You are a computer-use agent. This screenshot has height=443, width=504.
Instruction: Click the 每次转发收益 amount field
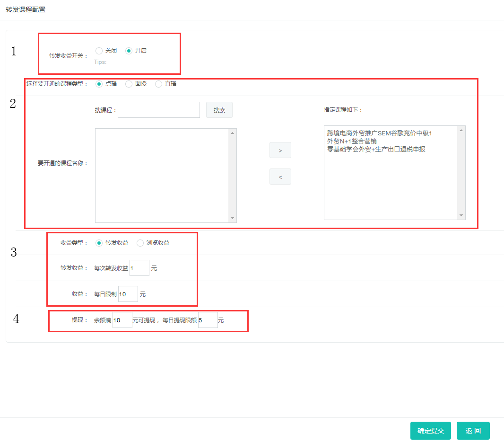pos(139,268)
